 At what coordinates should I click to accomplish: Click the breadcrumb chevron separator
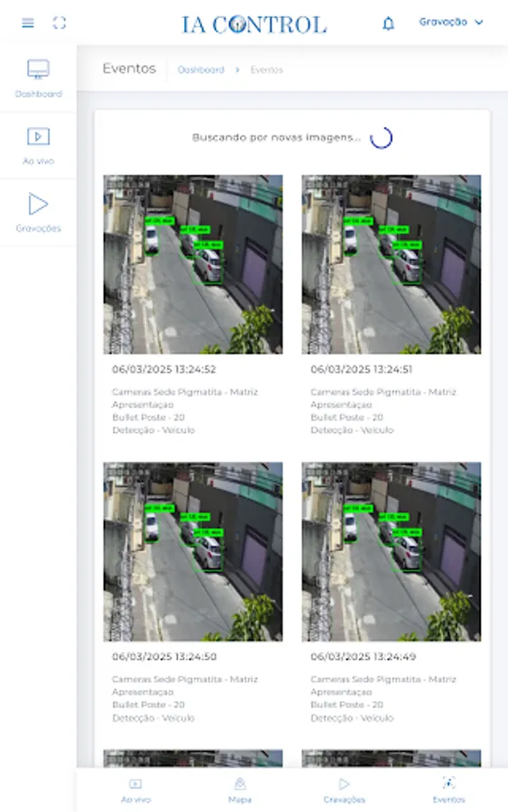click(237, 69)
